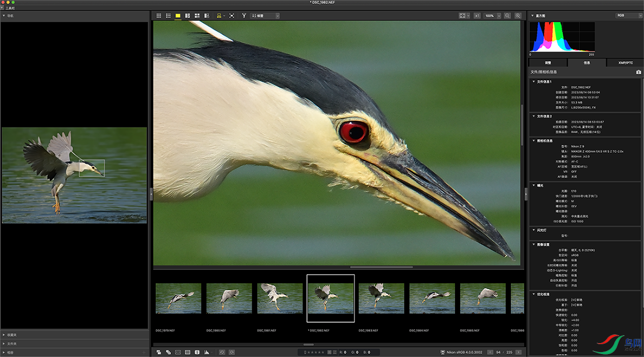Switch to the 调整 tab
The image size is (644, 357).
548,63
